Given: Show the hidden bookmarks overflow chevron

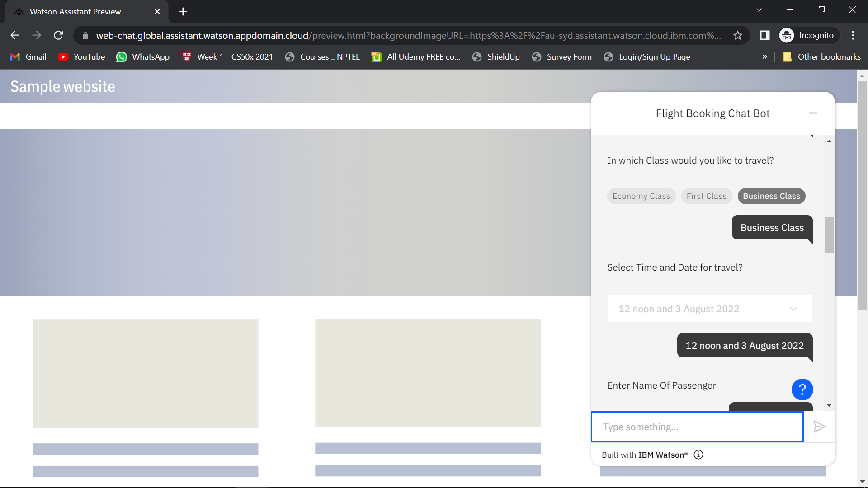Looking at the screenshot, I should click(x=764, y=57).
